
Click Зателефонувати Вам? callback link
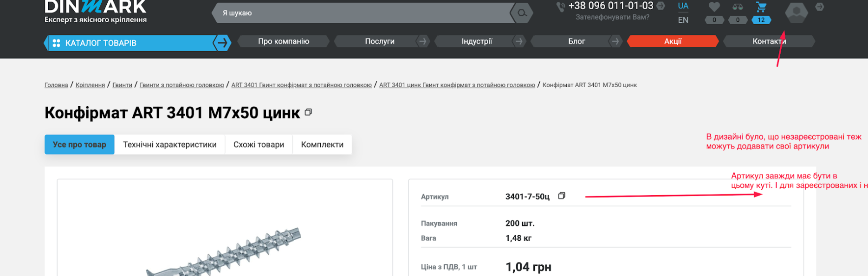(x=612, y=17)
